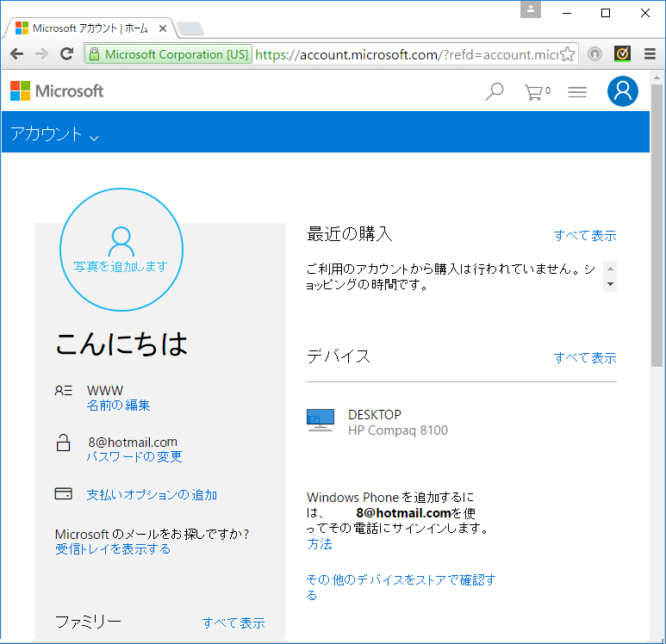Reload the page with refresh icon
666x644 pixels.
point(66,54)
